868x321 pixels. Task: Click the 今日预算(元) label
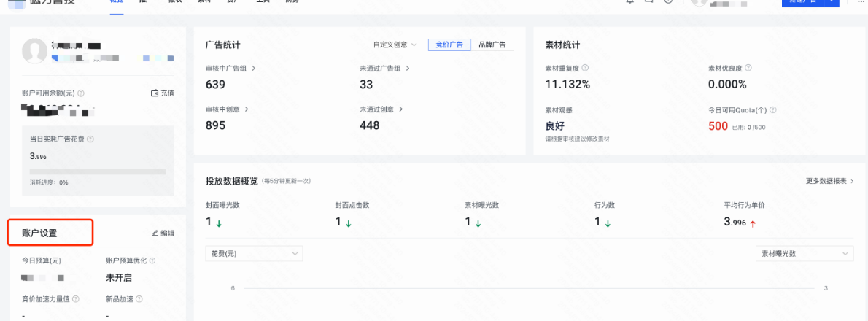[42, 260]
